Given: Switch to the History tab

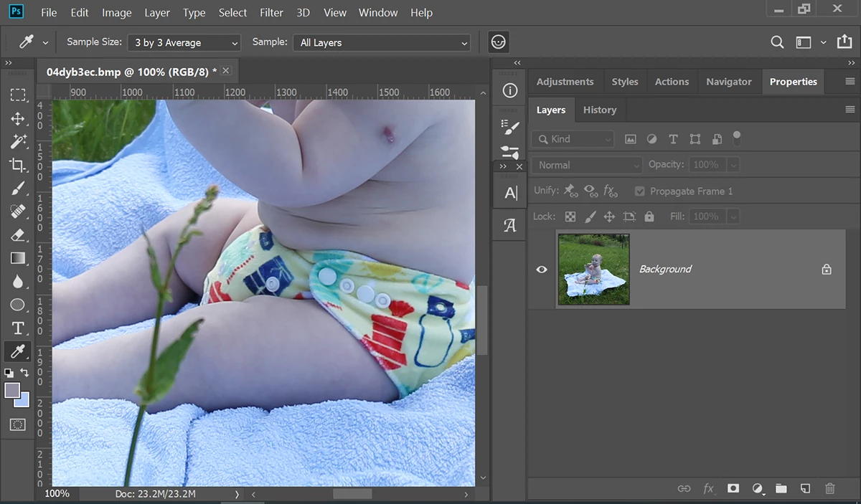Looking at the screenshot, I should coord(600,110).
